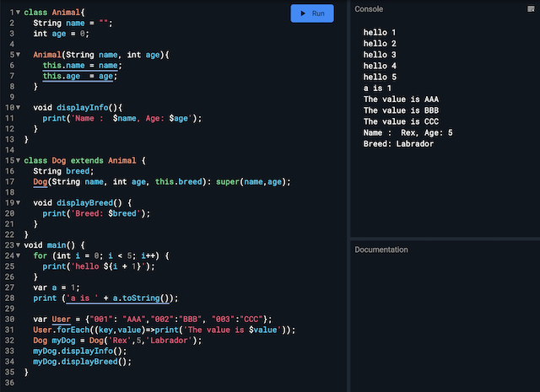Image resolution: width=540 pixels, height=392 pixels.
Task: Click console output 'hello 5'
Action: coord(380,77)
